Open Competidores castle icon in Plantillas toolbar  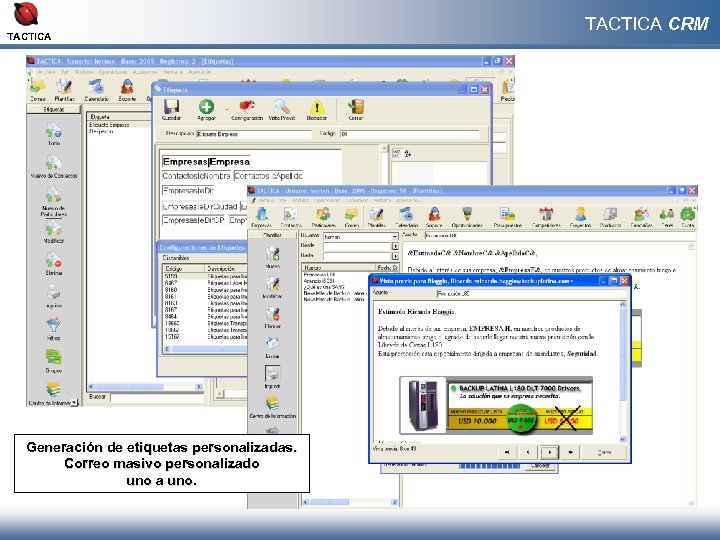546,215
